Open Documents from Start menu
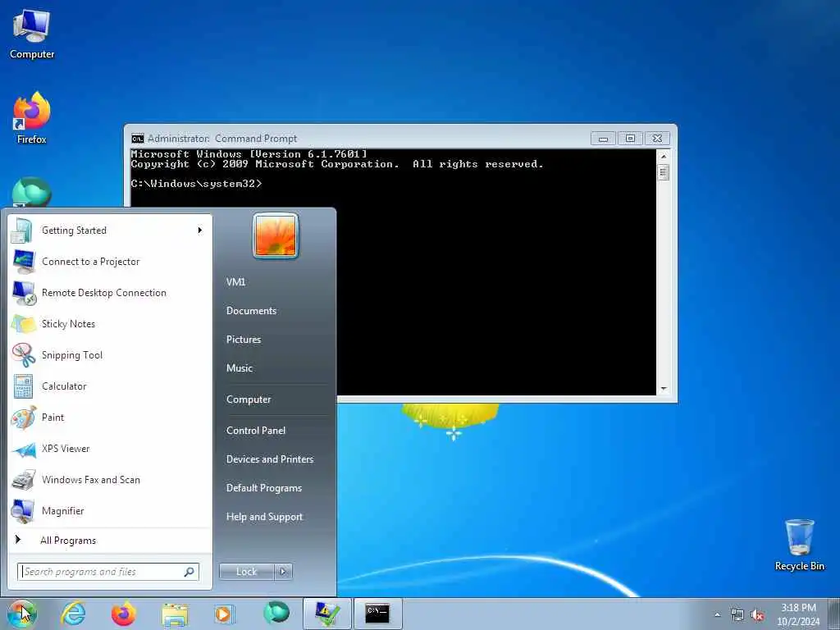Viewport: 840px width, 630px height. click(x=251, y=311)
